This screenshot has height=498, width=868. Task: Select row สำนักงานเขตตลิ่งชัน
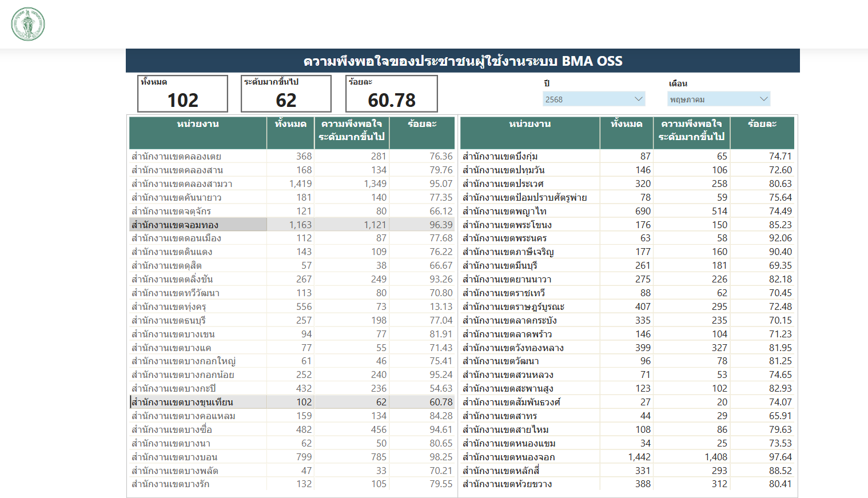pos(292,279)
